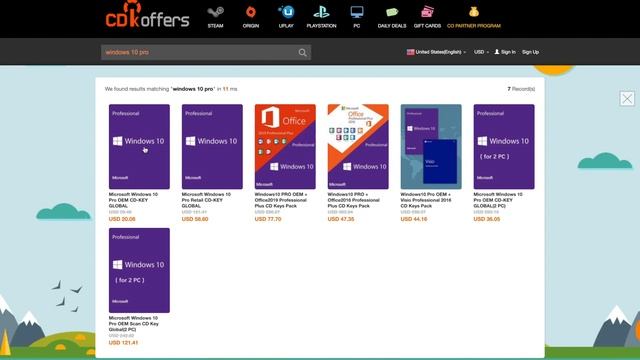Click title 'Windows 10 Pro OEM Scan CD Key'

pos(133,324)
